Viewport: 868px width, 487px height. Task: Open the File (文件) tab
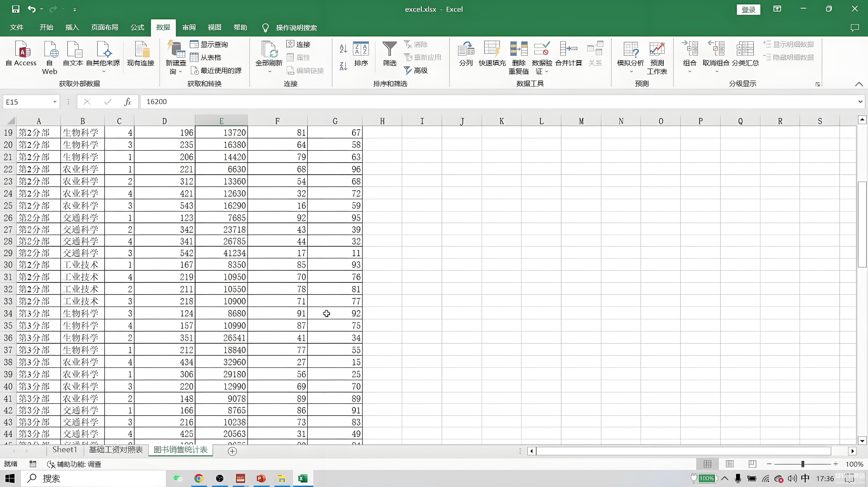[x=16, y=27]
